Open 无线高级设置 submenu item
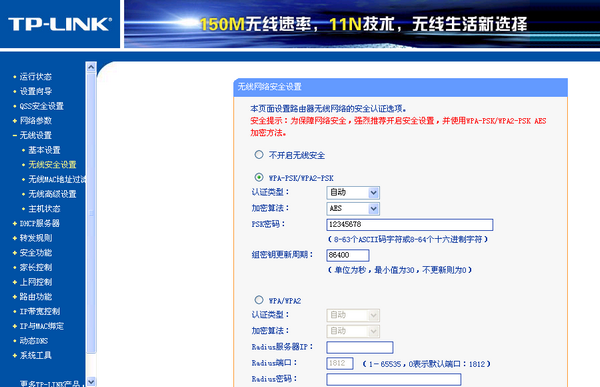This screenshot has width=600, height=387. [52, 194]
